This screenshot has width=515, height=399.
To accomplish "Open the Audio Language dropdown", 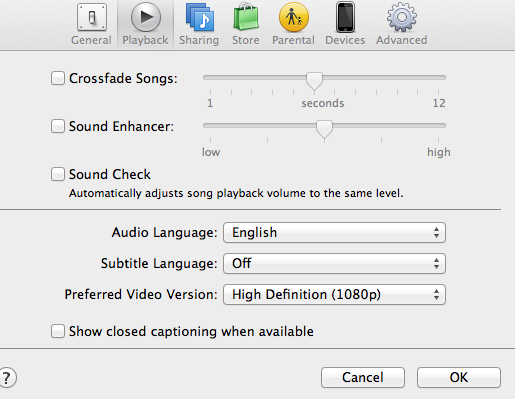I will (334, 233).
